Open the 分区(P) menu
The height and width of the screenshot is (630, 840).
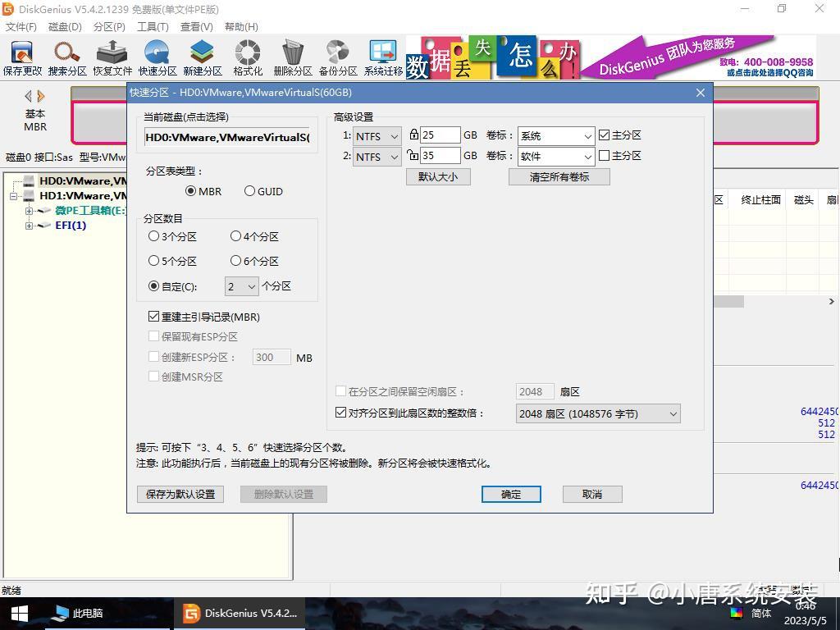point(109,27)
